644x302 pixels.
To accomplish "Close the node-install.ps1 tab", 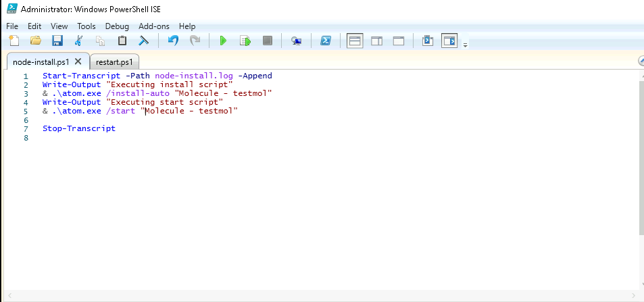I will pyautogui.click(x=78, y=61).
